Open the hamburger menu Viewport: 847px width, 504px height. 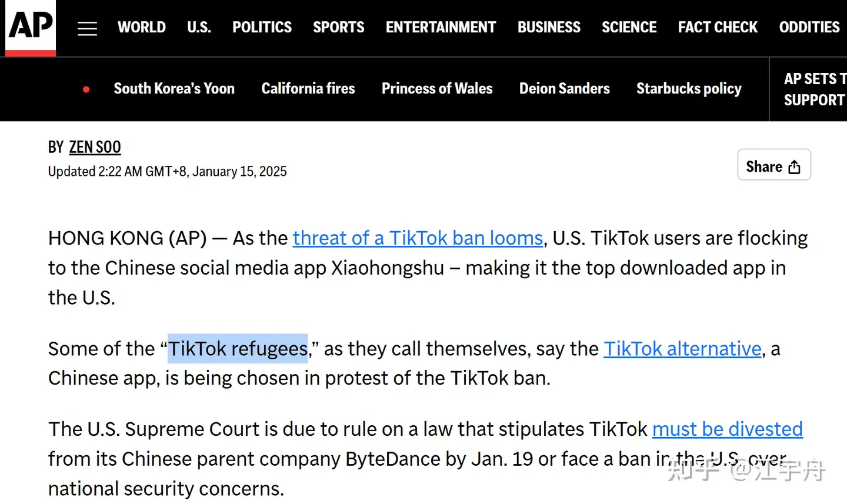coord(87,28)
